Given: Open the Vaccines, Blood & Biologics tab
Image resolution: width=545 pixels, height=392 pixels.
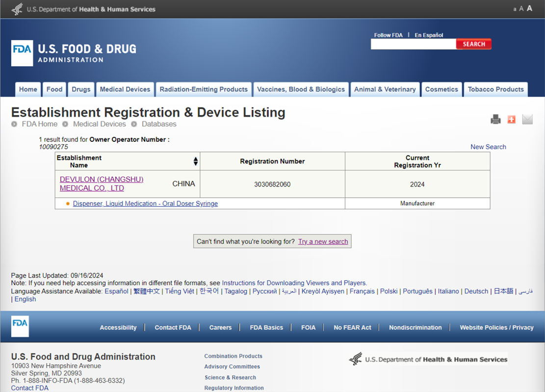Looking at the screenshot, I should click(x=301, y=89).
